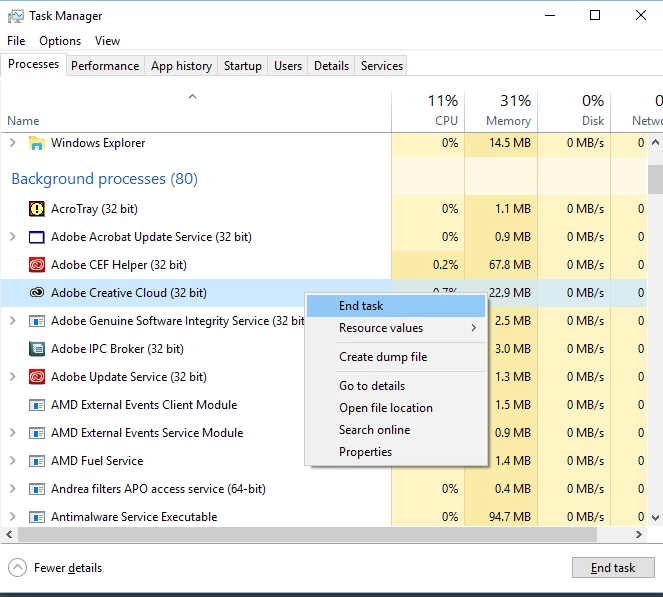
Task: Open the View menu
Action: pyautogui.click(x=107, y=41)
